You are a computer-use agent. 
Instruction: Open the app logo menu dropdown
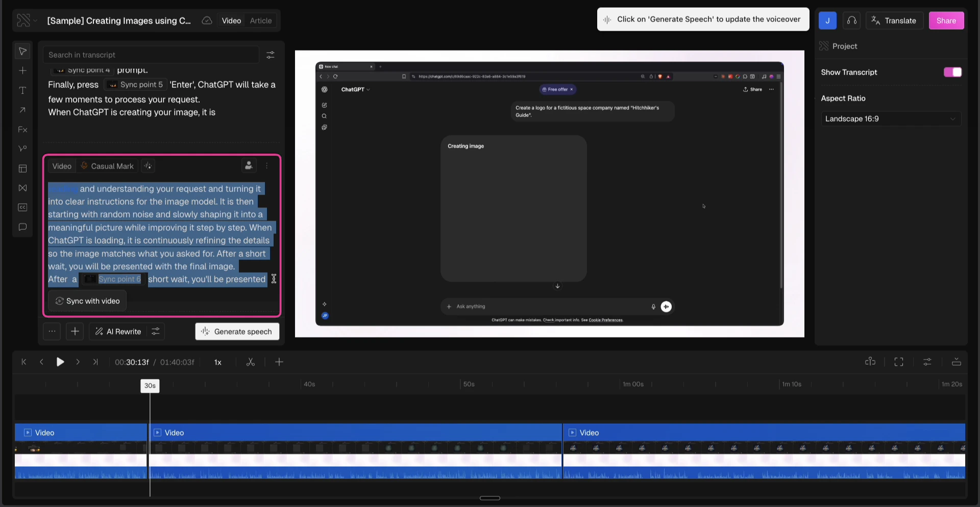coord(26,20)
